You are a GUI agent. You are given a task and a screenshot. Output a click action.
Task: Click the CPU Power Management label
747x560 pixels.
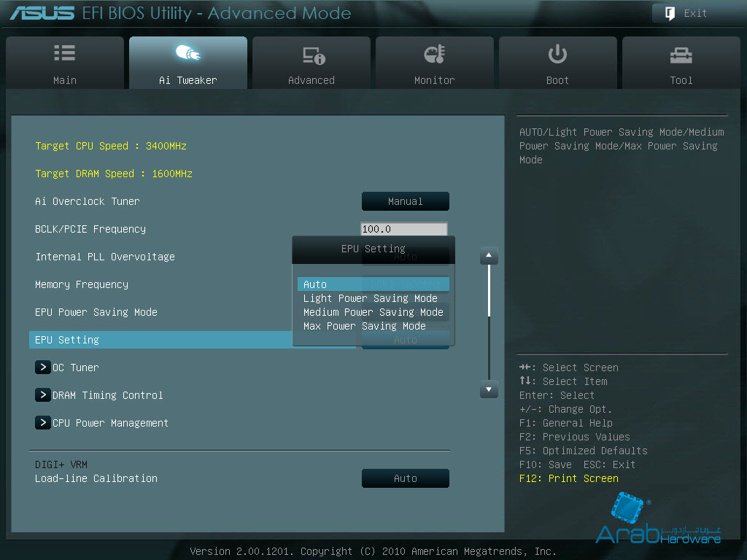111,423
